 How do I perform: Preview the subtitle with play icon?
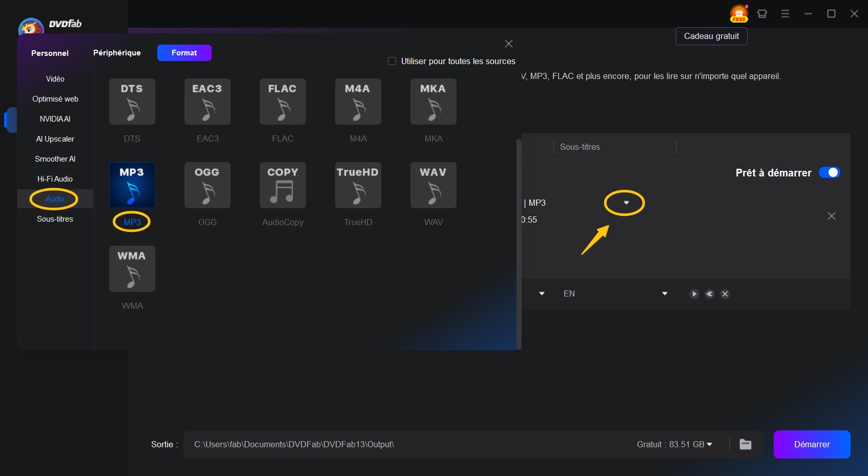coord(694,294)
